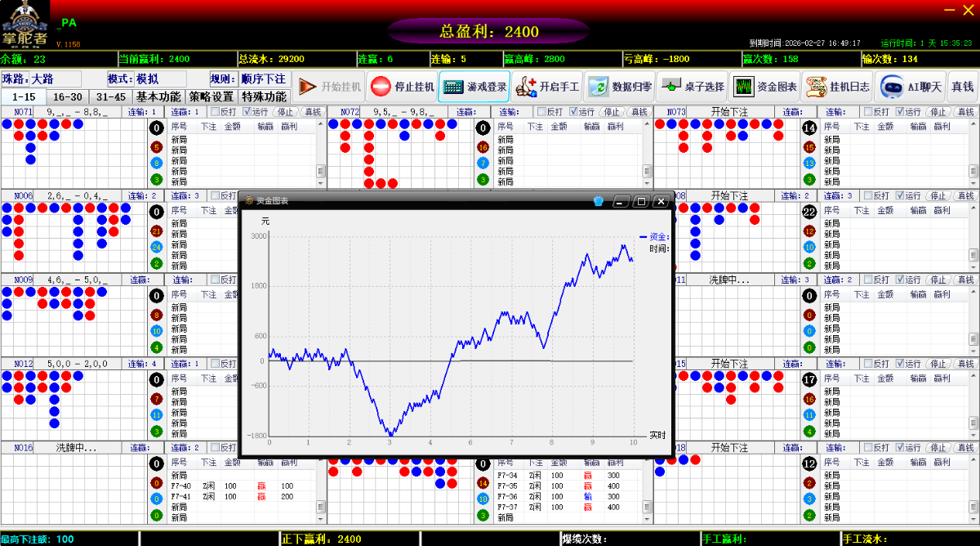The height and width of the screenshot is (546, 980).
Task: Click the 珠路 大路 field
Action: coord(54,79)
